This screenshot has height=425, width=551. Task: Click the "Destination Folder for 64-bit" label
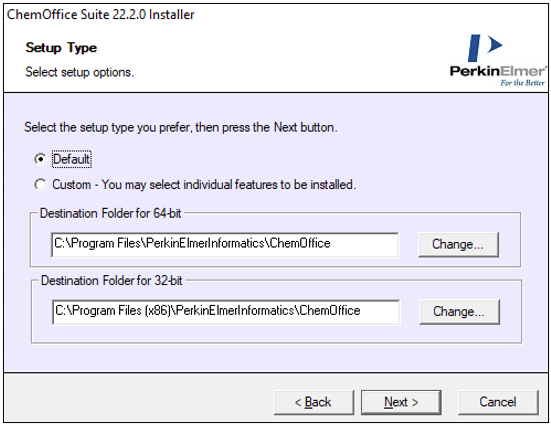tap(110, 213)
